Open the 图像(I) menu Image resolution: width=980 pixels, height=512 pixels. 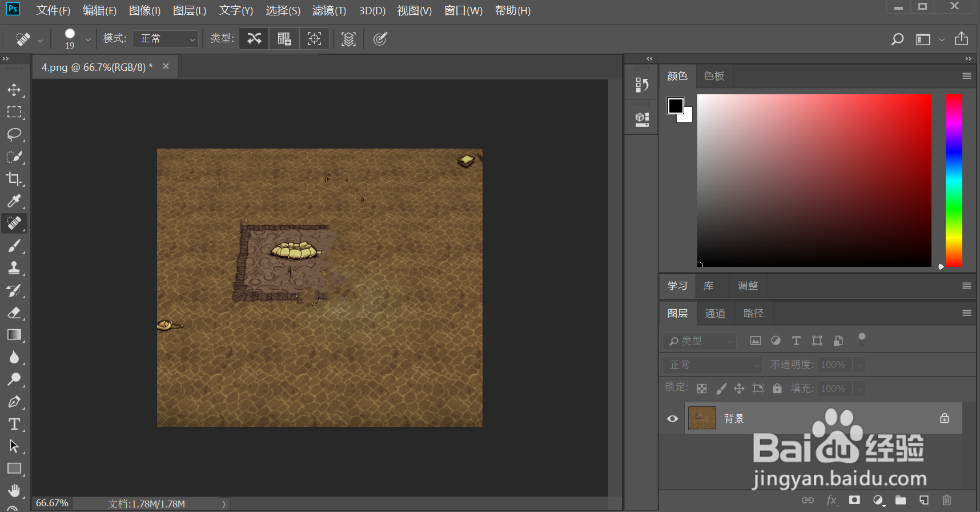[144, 11]
